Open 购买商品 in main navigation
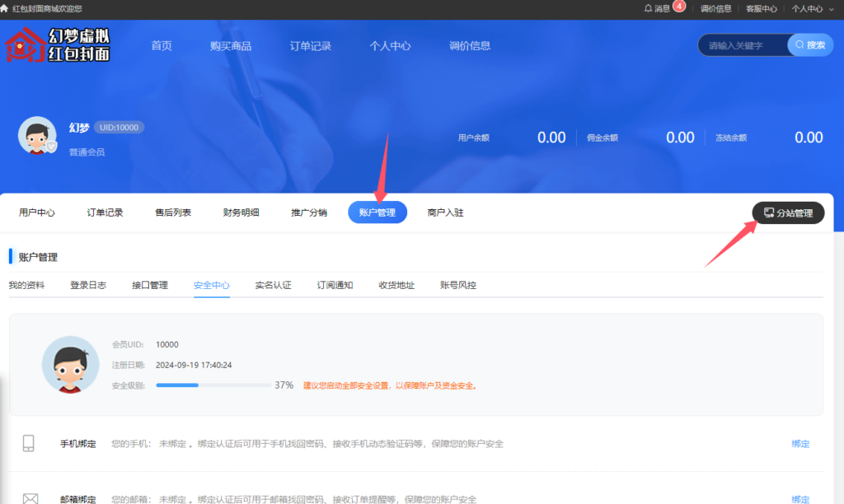 231,46
